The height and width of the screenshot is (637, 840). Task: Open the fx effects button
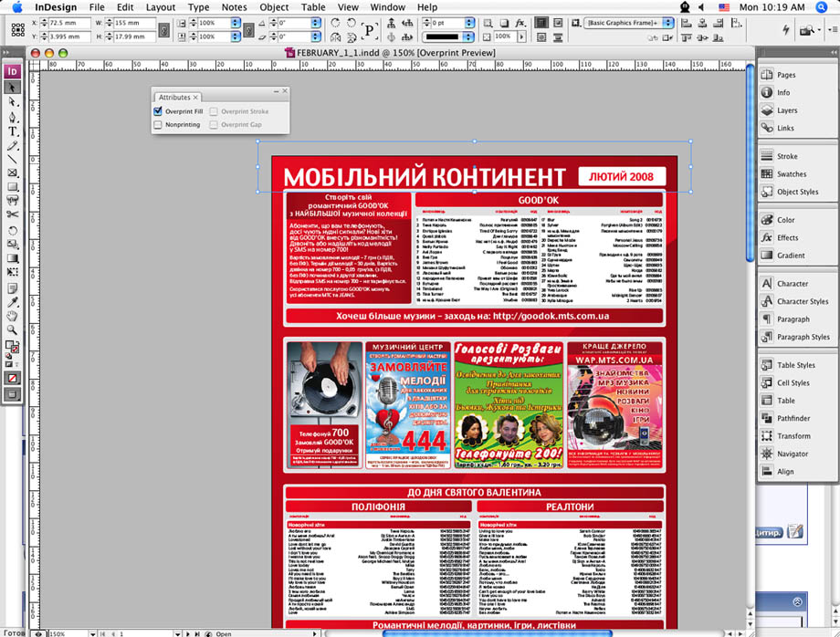point(520,23)
